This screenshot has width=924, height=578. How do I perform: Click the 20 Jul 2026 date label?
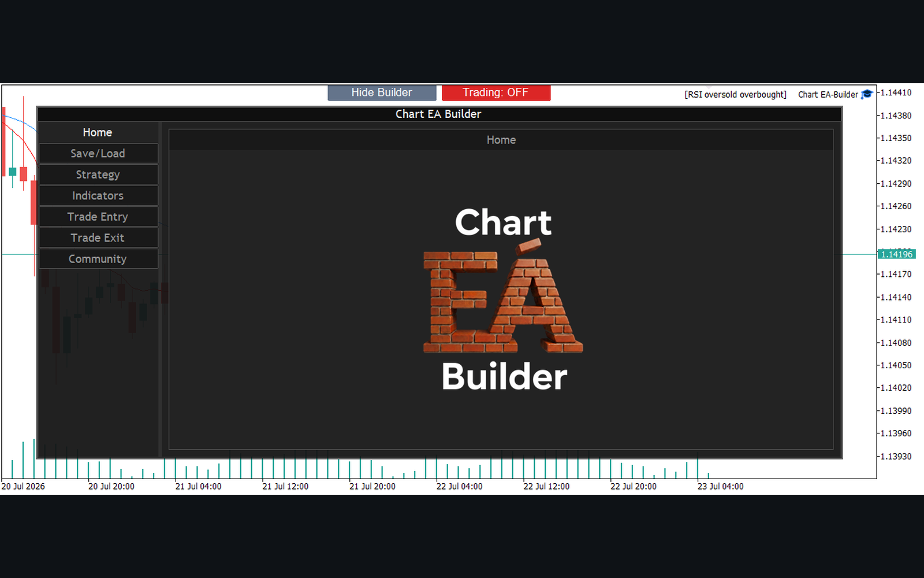23,487
